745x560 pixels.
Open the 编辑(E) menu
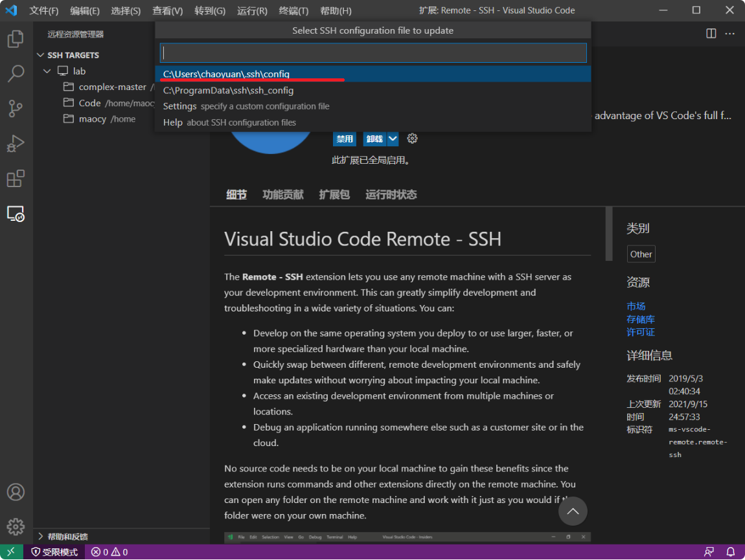click(x=85, y=10)
